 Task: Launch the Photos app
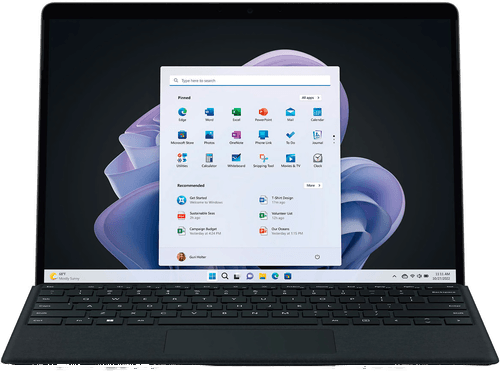pyautogui.click(x=209, y=137)
